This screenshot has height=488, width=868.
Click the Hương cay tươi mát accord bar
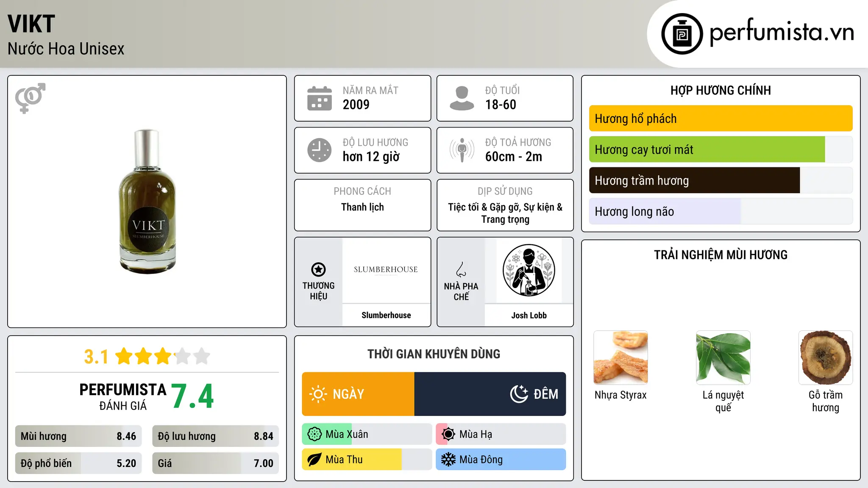point(721,150)
